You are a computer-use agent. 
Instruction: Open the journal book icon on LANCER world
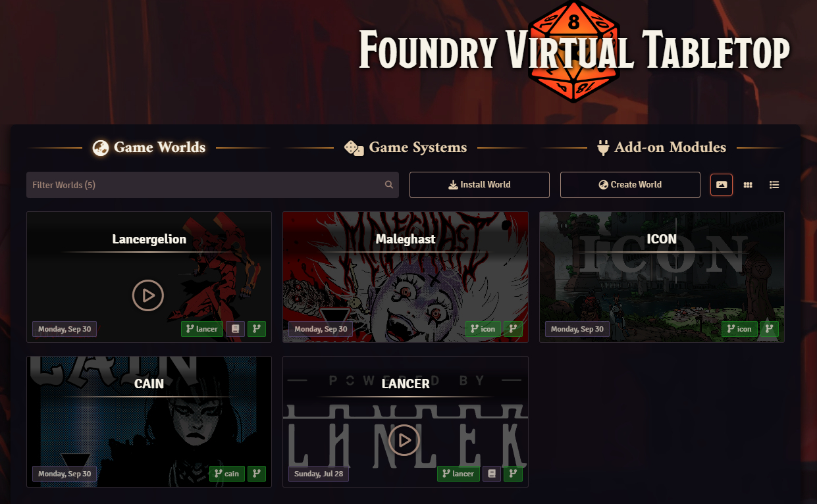491,474
